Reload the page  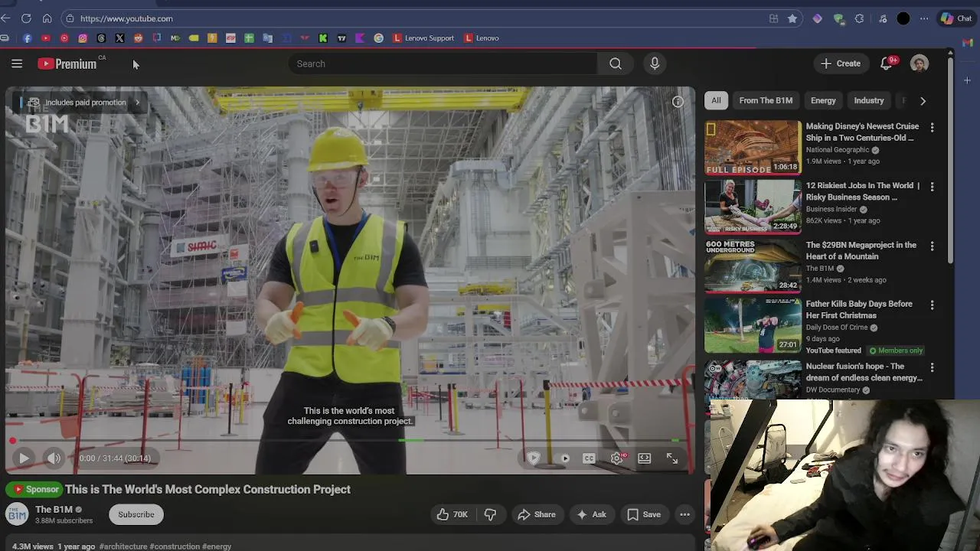coord(26,18)
